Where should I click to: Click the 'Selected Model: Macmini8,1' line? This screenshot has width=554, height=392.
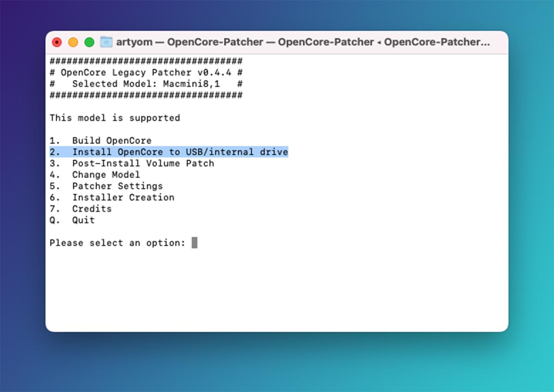pos(146,84)
